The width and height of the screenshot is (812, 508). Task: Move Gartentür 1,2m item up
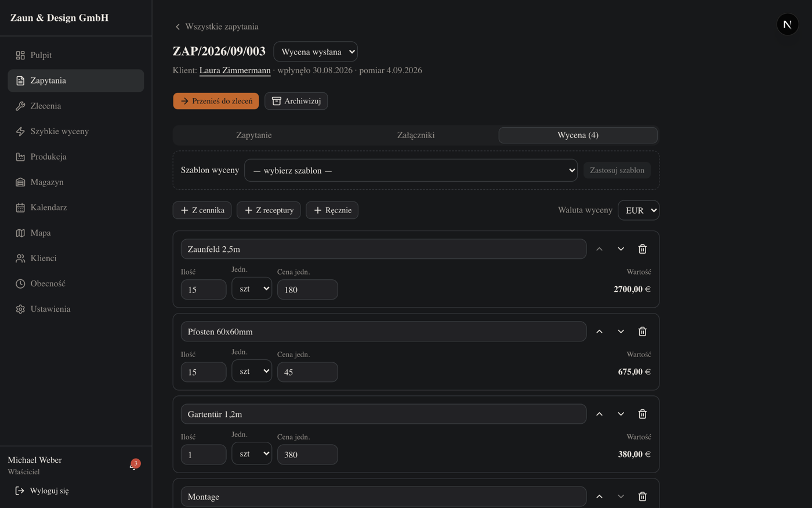click(x=600, y=414)
